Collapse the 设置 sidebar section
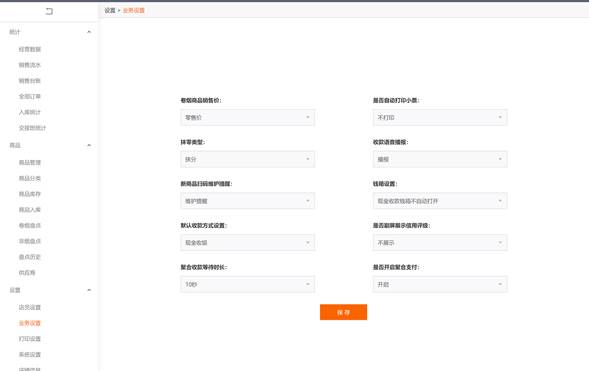 pyautogui.click(x=89, y=290)
